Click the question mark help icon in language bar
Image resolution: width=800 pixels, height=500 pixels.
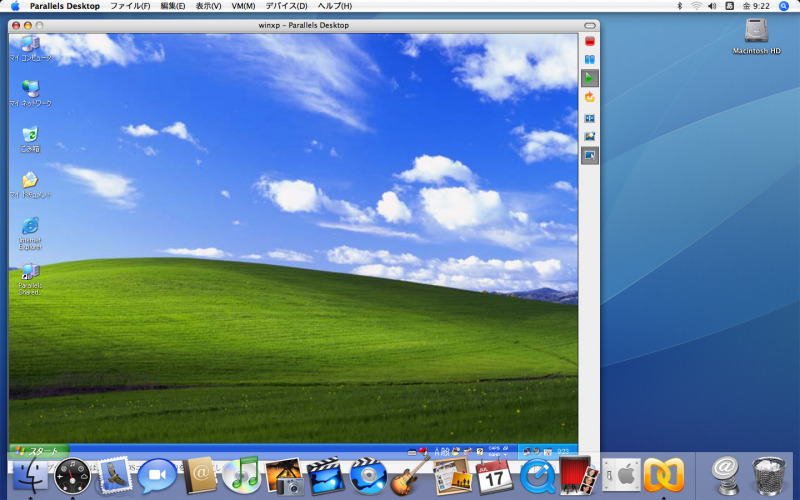(x=480, y=452)
